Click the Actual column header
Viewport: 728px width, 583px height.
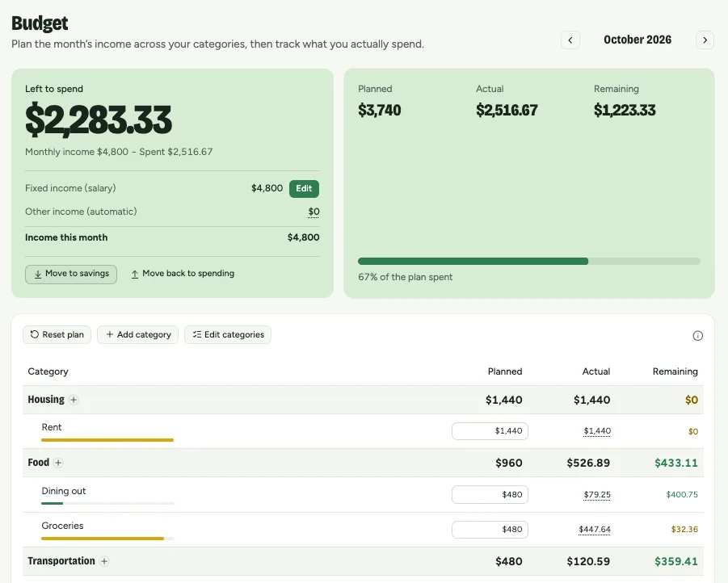pyautogui.click(x=596, y=371)
